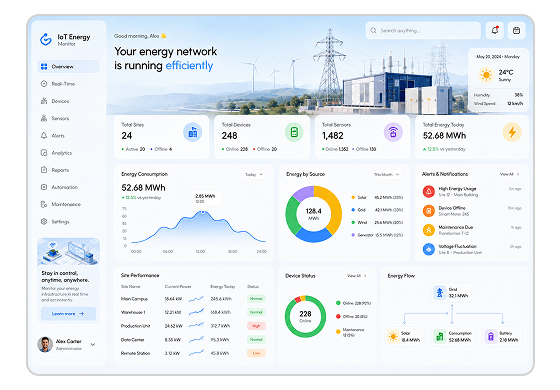Viewport: 560px width, 390px height.
Task: Open the calendar icon in header
Action: (x=516, y=30)
